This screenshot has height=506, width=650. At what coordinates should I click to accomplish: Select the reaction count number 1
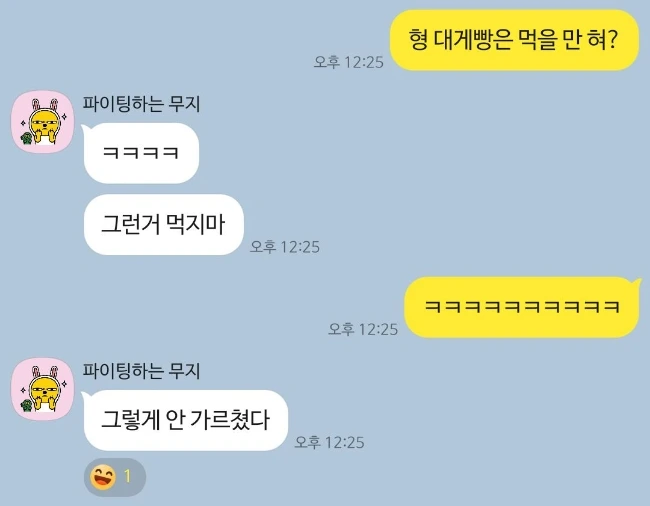click(128, 476)
